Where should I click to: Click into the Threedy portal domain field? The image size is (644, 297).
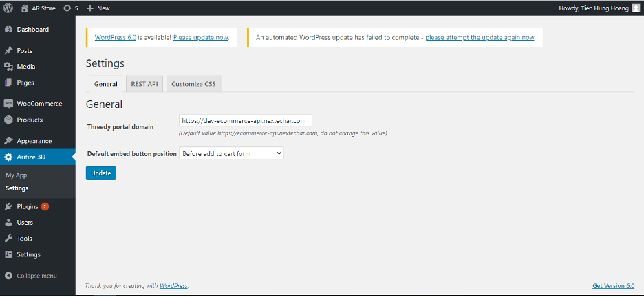click(x=246, y=120)
